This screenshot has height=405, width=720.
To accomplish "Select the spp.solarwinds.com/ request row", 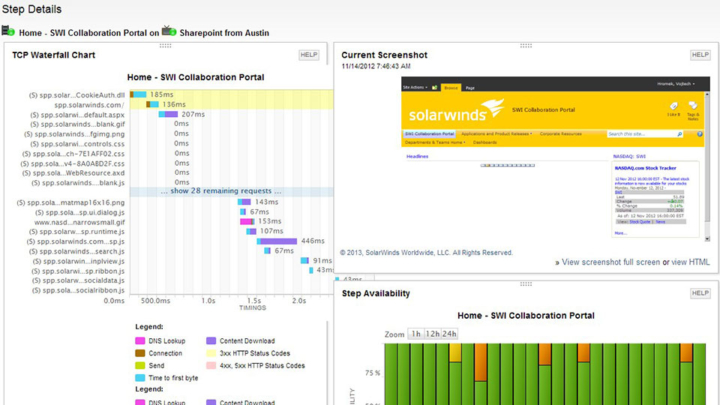I will (x=89, y=105).
